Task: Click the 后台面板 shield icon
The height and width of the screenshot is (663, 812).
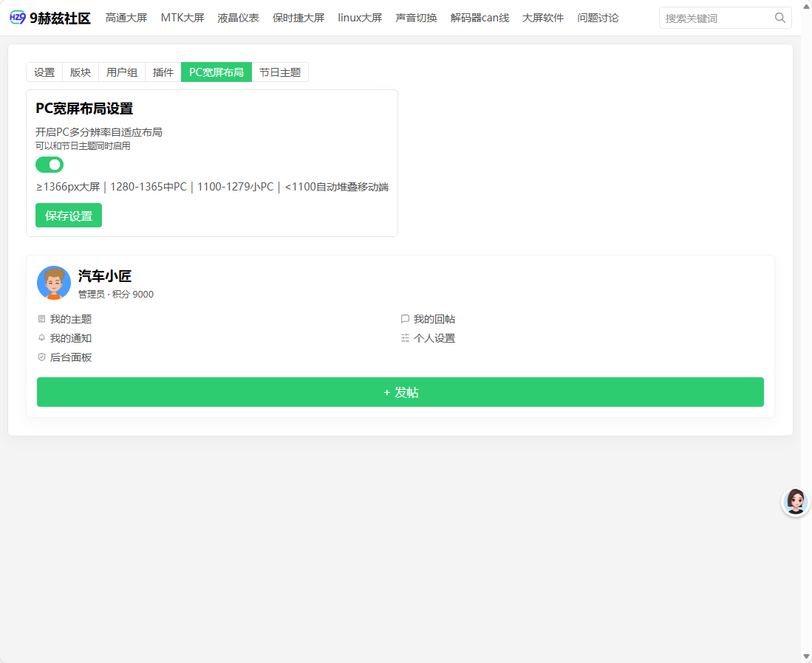Action: [42, 357]
